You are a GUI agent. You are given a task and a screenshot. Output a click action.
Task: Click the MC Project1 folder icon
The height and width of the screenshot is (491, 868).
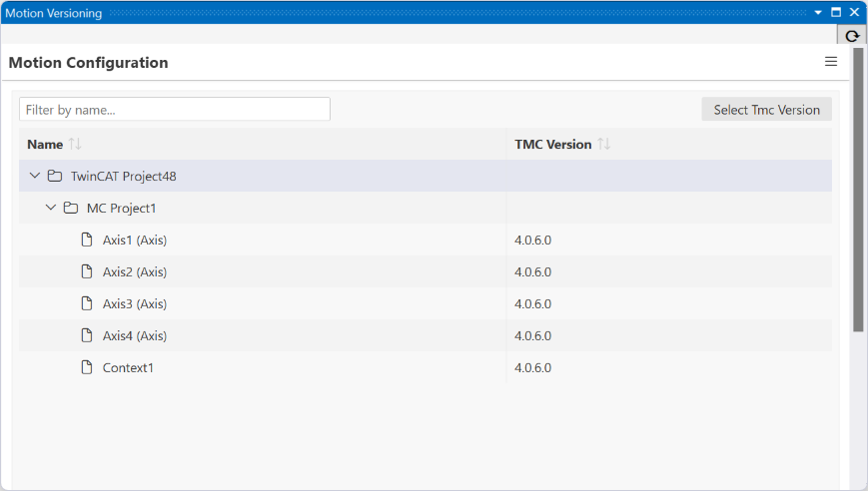(71, 208)
